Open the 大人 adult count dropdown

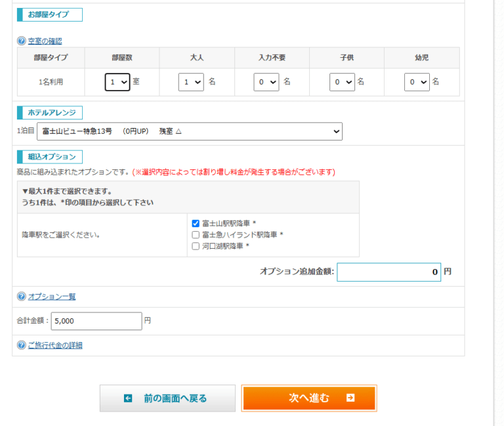tap(191, 82)
